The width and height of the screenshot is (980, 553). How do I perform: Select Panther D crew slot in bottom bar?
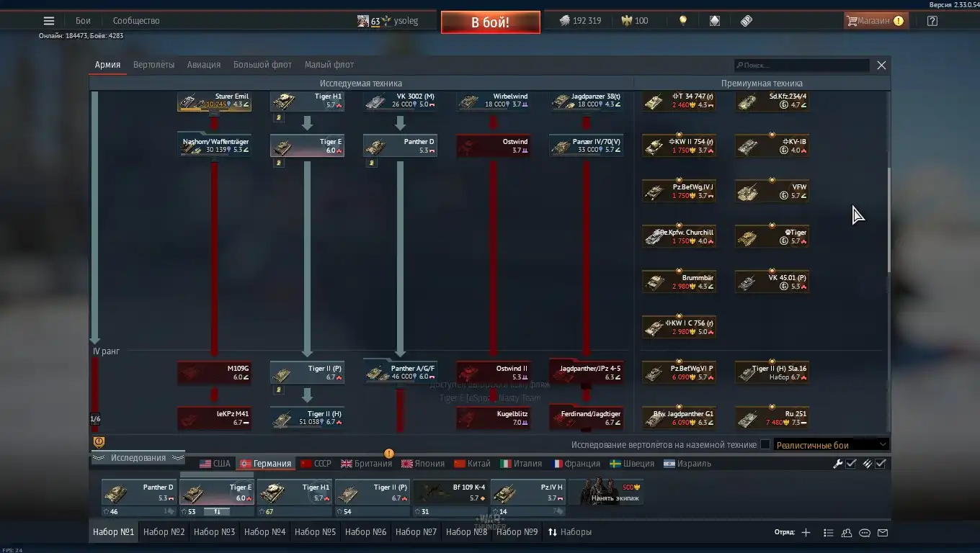(x=138, y=493)
